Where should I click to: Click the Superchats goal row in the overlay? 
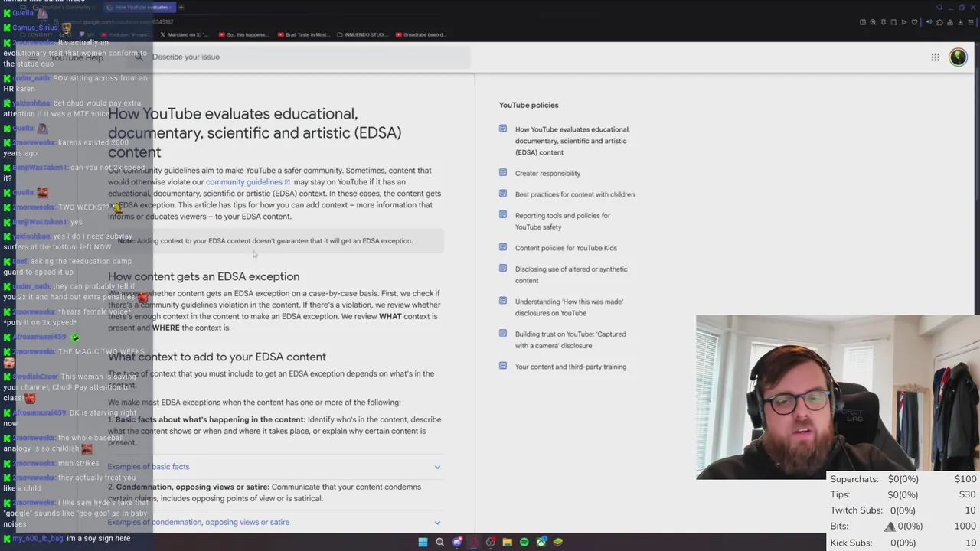pos(903,479)
